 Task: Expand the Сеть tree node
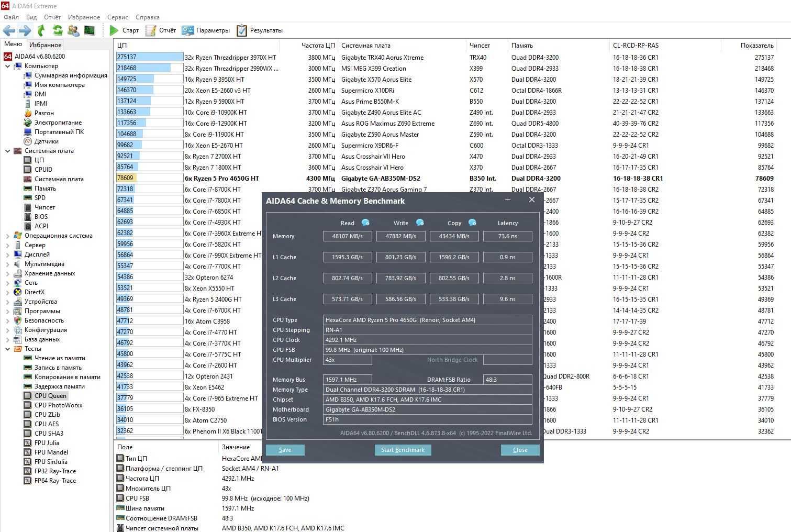click(7, 283)
